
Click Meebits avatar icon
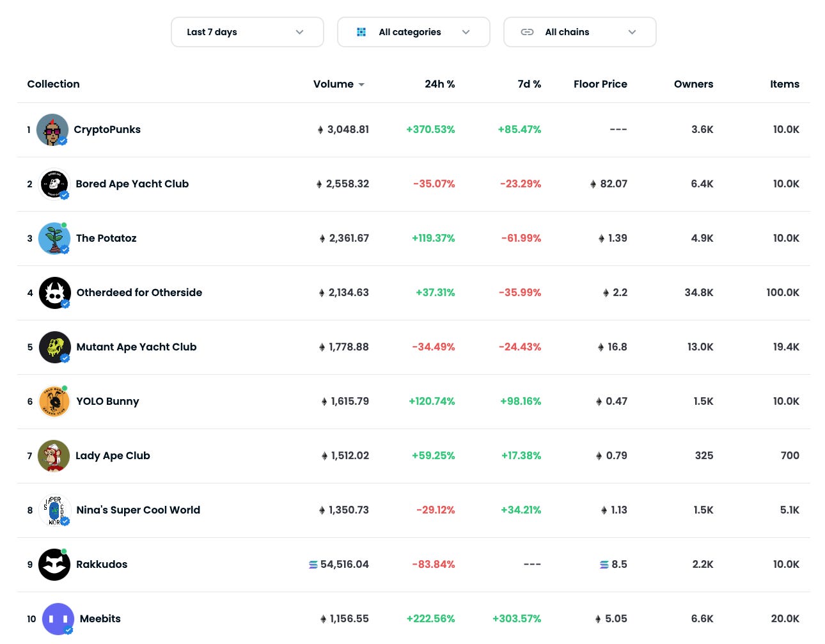click(58, 619)
